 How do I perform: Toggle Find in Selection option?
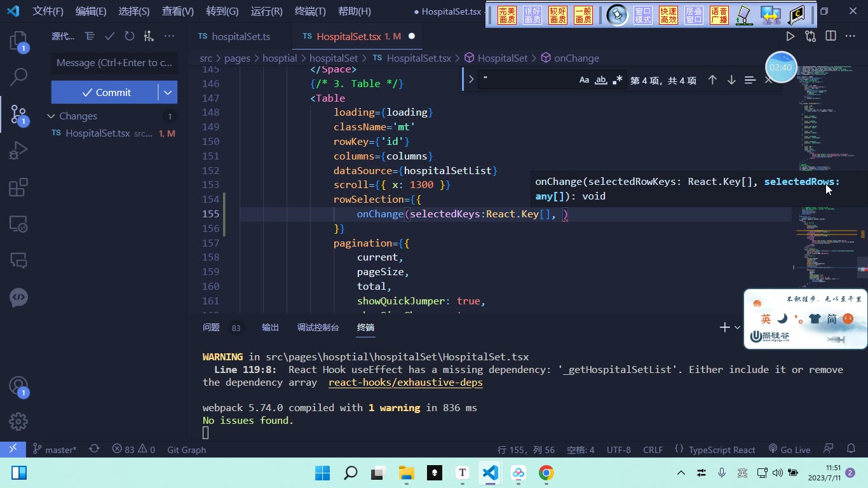(750, 80)
